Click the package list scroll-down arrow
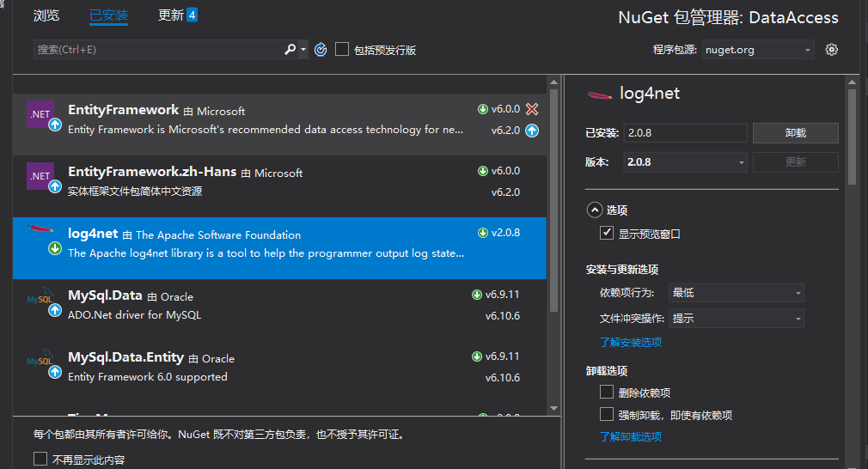 [x=553, y=408]
